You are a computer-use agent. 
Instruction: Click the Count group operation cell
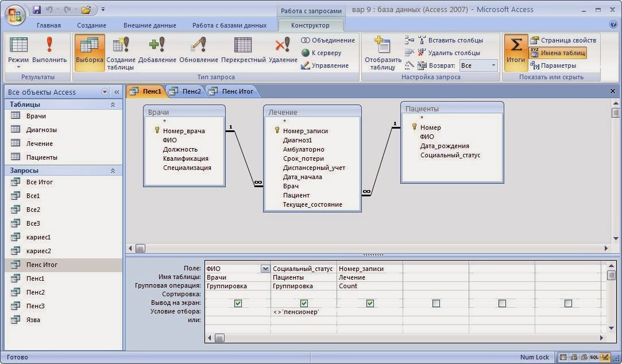[x=370, y=286]
